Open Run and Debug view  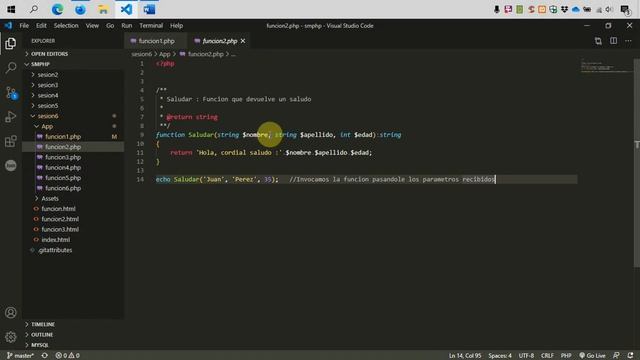point(11,117)
